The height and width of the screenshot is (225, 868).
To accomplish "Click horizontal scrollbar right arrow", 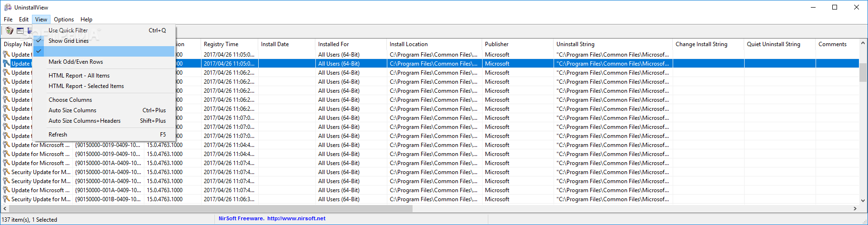I will [x=855, y=208].
